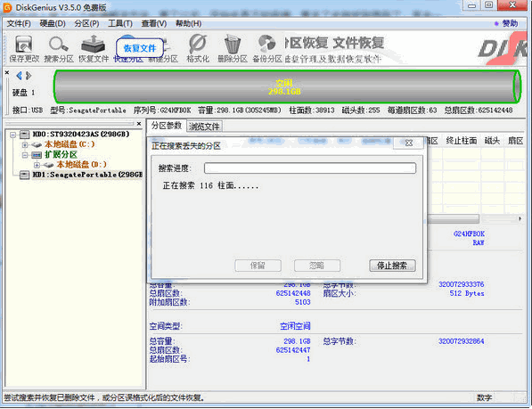Close the disk map pane with small X
Screen dimensions: 532x409
[x=7, y=72]
